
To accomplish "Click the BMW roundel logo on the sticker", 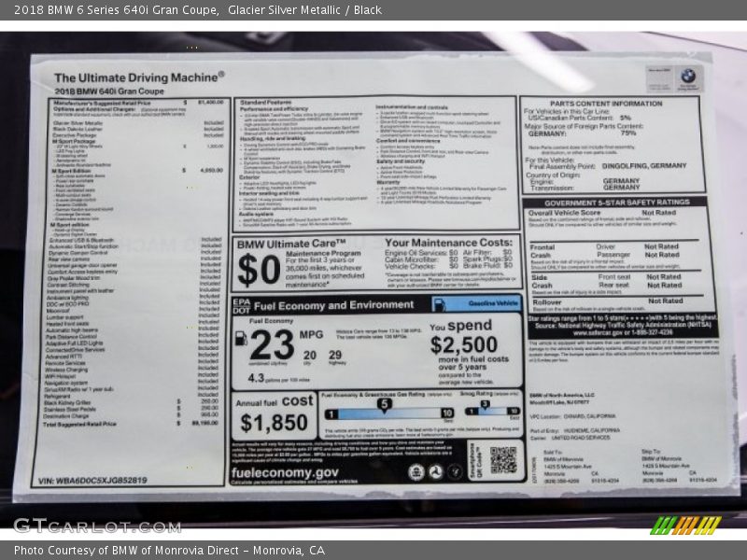I will click(x=688, y=76).
